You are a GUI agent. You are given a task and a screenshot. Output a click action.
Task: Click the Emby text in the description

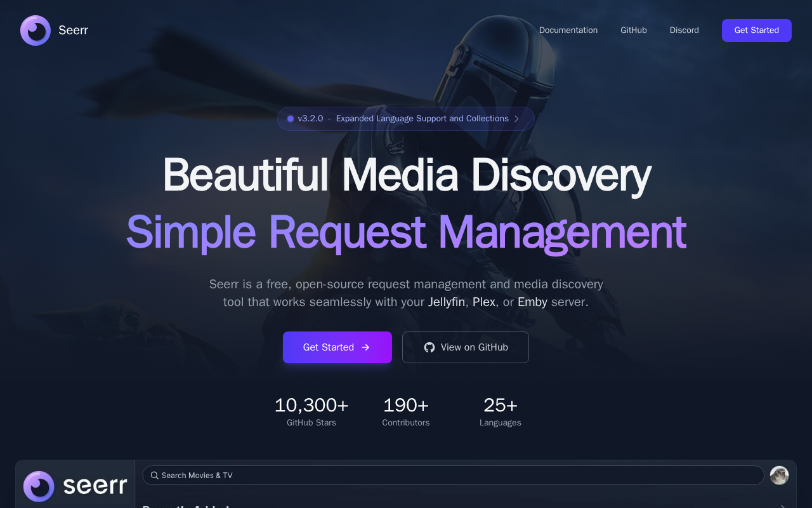pyautogui.click(x=532, y=302)
